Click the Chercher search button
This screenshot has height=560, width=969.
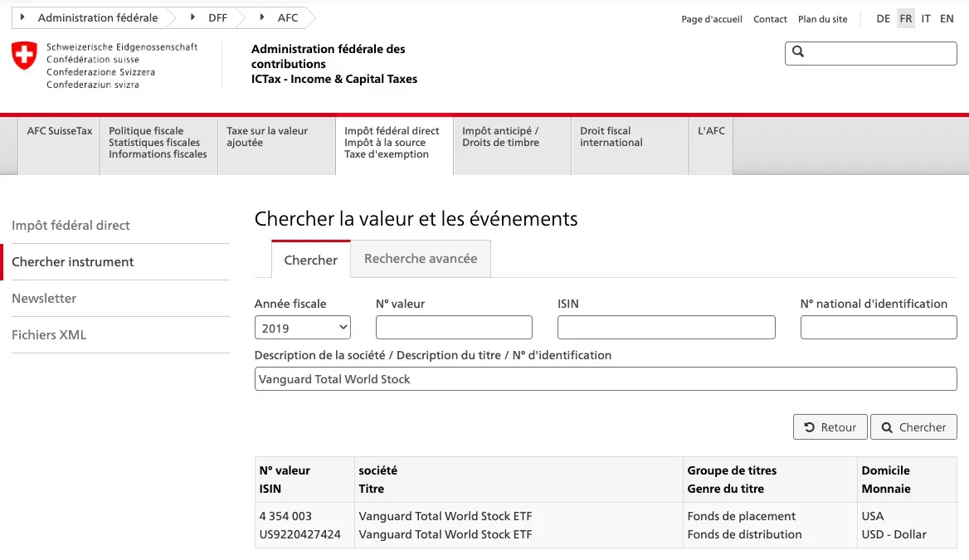913,427
